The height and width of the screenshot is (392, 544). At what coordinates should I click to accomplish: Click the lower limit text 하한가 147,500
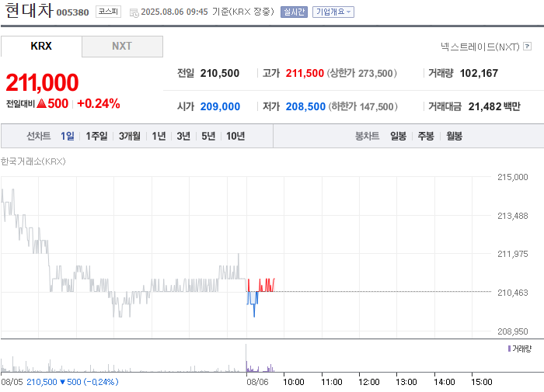[363, 106]
